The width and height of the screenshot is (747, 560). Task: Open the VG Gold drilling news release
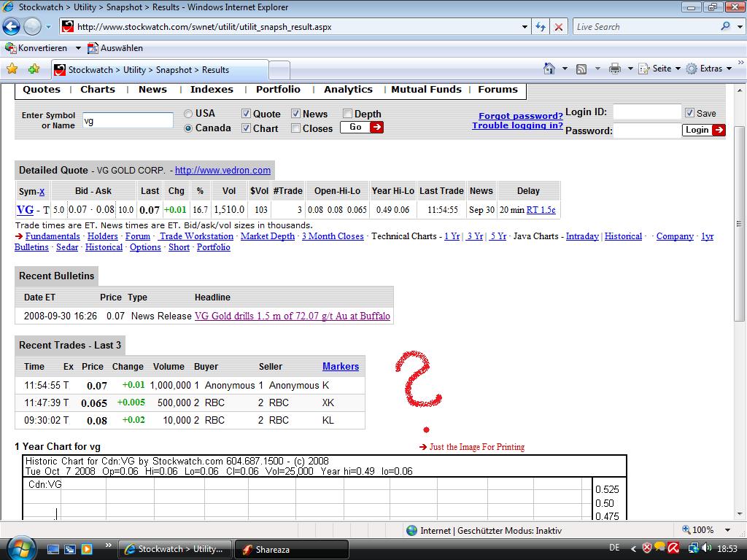pyautogui.click(x=293, y=316)
